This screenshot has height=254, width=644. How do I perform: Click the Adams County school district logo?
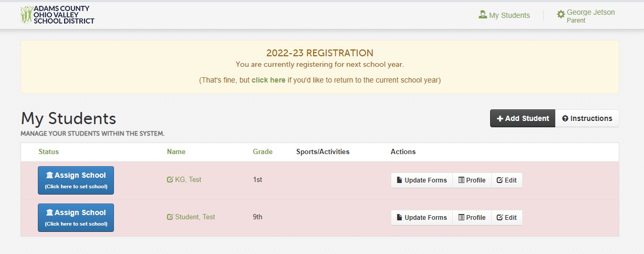pyautogui.click(x=57, y=15)
